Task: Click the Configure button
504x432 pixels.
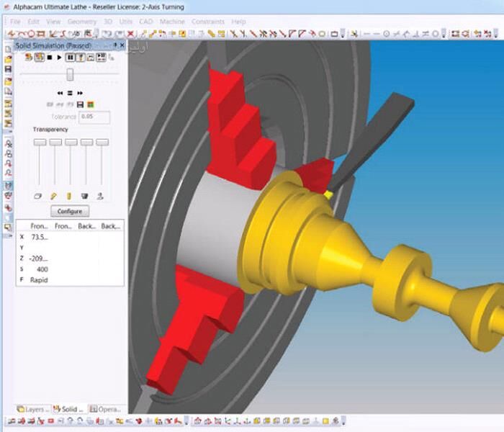Action: coord(70,212)
